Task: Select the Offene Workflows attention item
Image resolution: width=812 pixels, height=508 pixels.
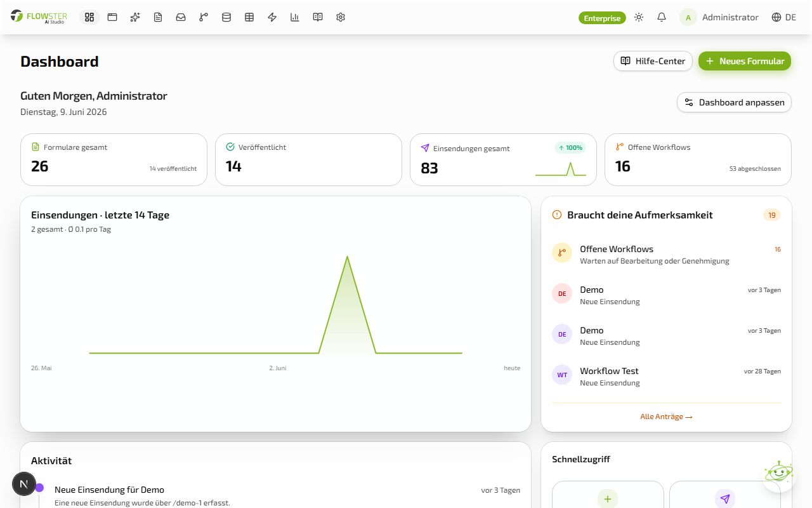Action: click(x=666, y=254)
